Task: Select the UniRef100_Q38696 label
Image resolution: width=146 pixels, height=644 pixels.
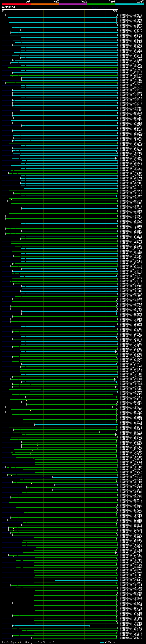Action: 131,570
